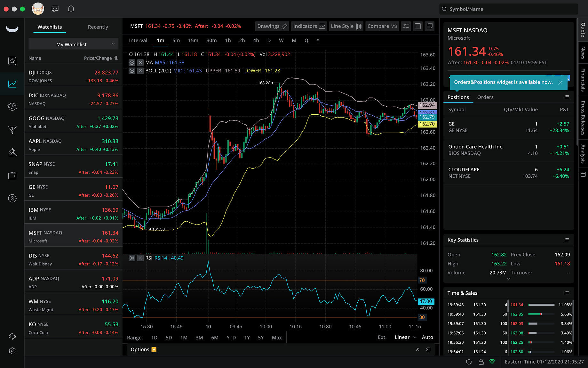Remove the BOLL indicator

pyautogui.click(x=140, y=71)
